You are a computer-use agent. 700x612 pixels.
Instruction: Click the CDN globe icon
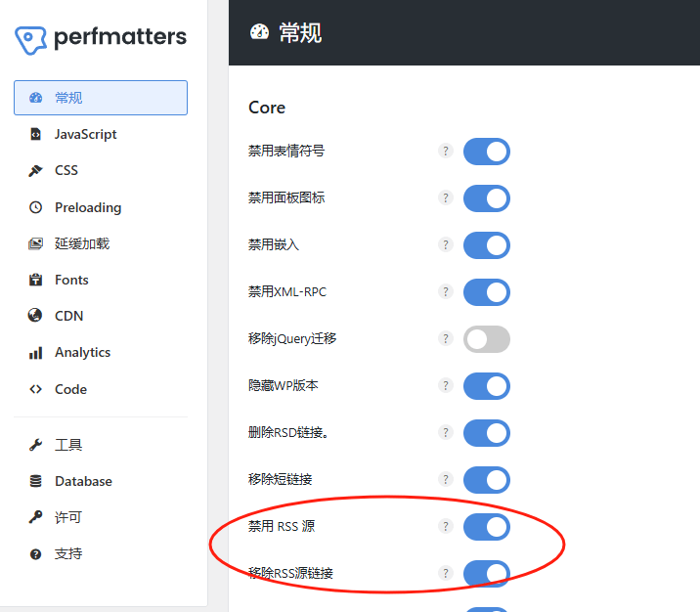35,315
